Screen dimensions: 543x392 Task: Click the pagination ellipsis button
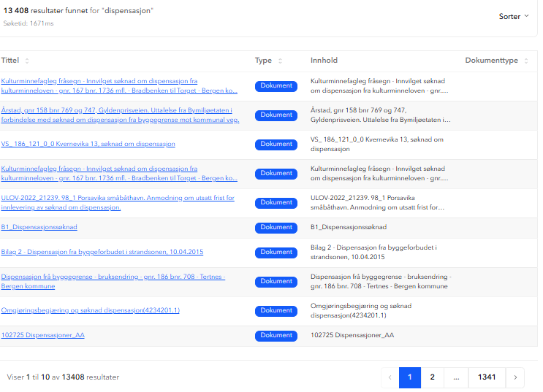coord(456,377)
